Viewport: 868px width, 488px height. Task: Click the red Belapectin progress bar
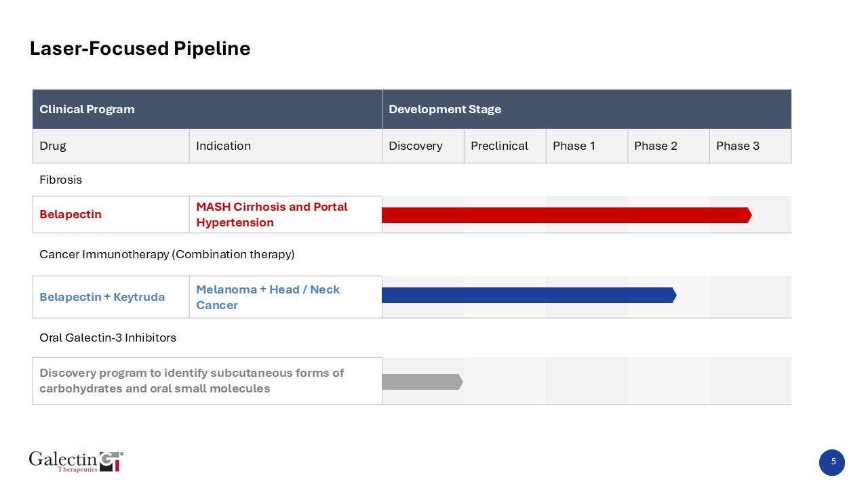pyautogui.click(x=566, y=215)
